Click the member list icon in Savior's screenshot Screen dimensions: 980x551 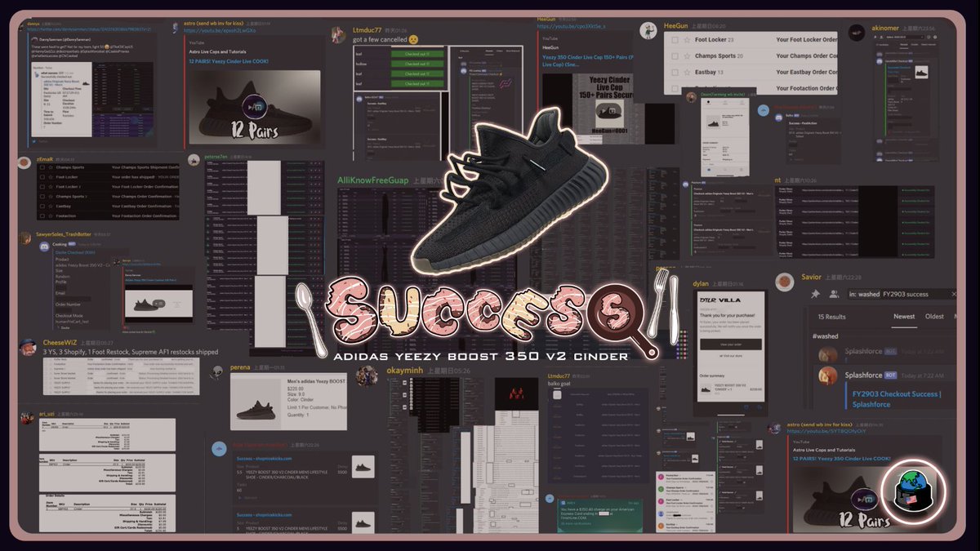[x=834, y=294]
